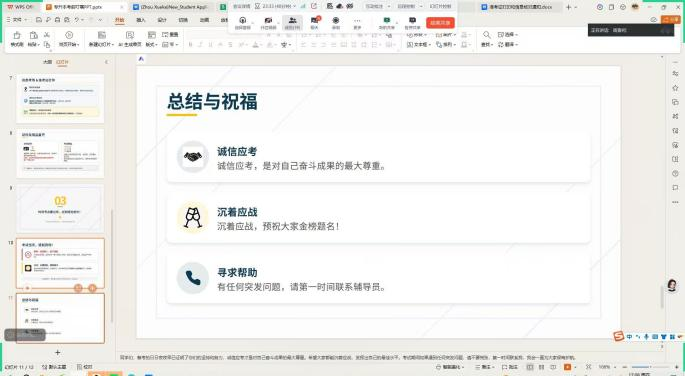Click the phone icon on slide
Screen dimensions: 685x376
(x=193, y=278)
